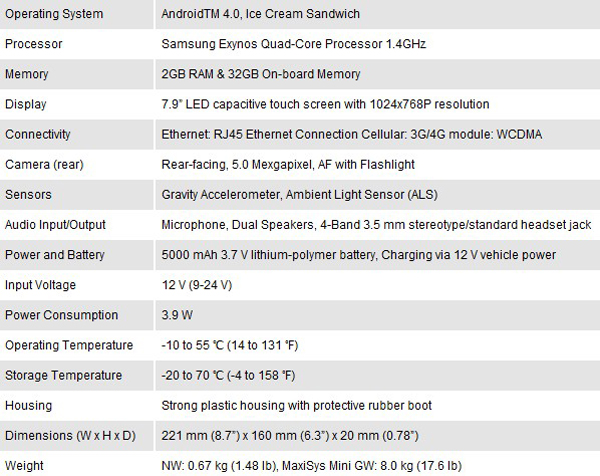Select the Android 4.0 Ice Cream Sandwich value
Viewport: 600px width, 476px height.
tap(261, 14)
